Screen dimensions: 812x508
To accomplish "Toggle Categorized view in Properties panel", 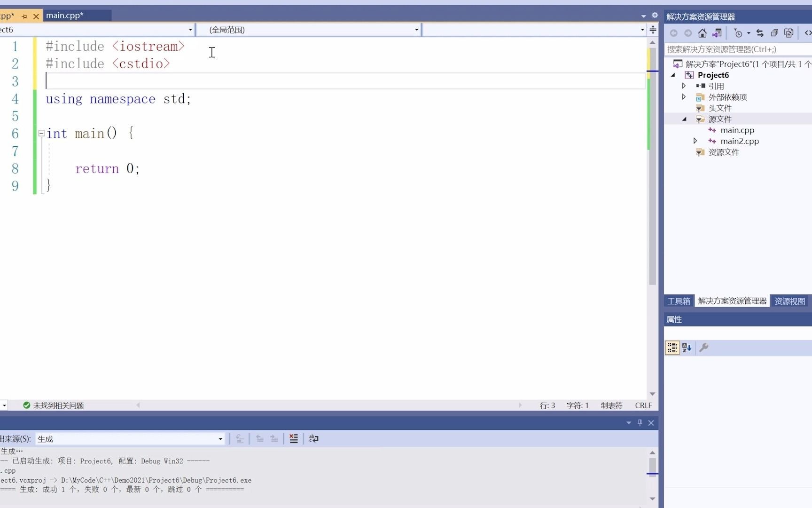I will click(x=672, y=348).
